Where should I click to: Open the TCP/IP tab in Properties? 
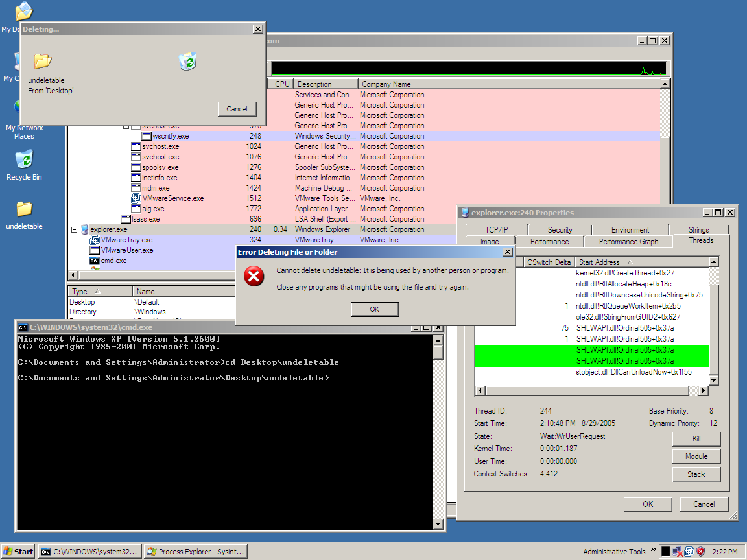pyautogui.click(x=497, y=229)
